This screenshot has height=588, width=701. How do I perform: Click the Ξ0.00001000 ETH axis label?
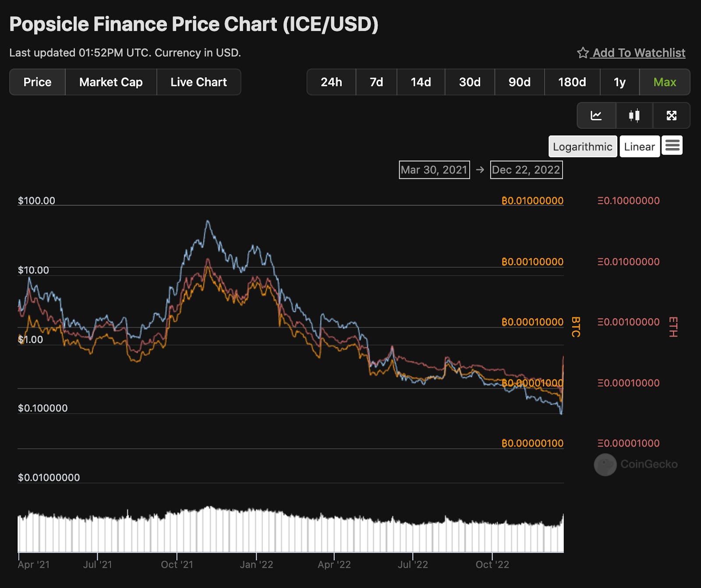[628, 443]
